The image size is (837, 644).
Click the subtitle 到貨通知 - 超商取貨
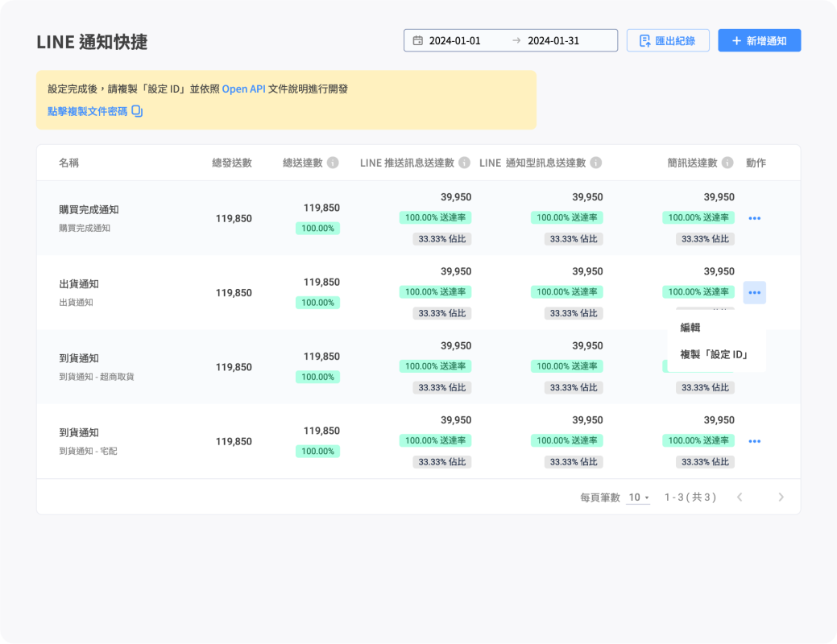click(97, 377)
